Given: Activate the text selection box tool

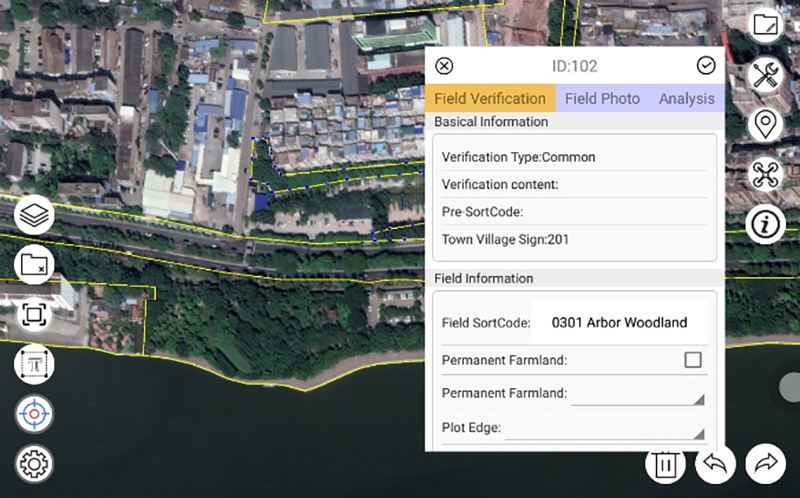Looking at the screenshot, I should pos(34,364).
